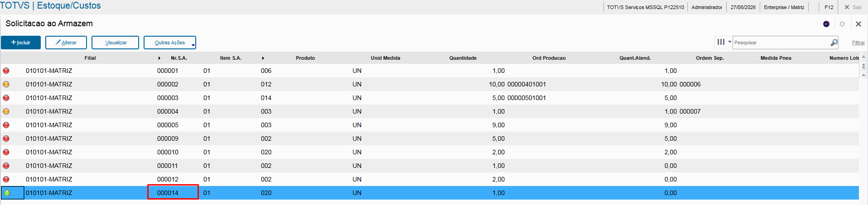This screenshot has width=868, height=205.
Task: Select row with Nr.S.A. 000004
Action: [429, 111]
